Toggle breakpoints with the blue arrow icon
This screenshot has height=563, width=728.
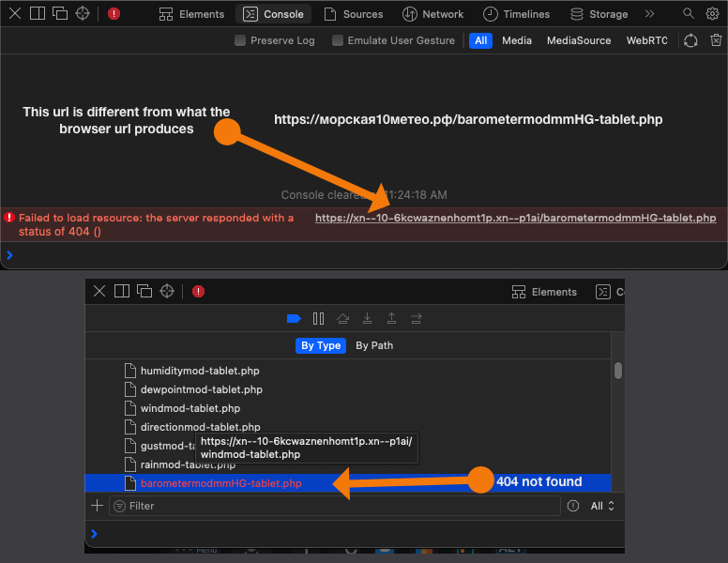294,319
